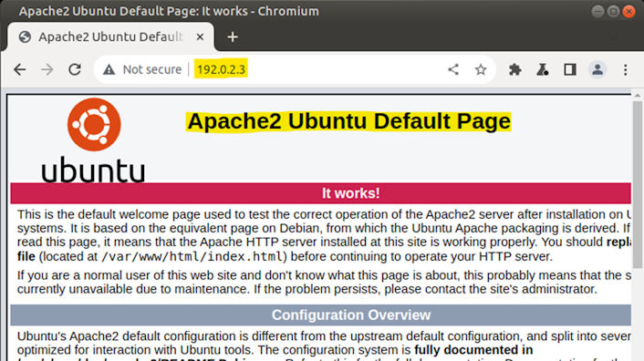The height and width of the screenshot is (361, 644).
Task: Close the Chromium window
Action: click(x=628, y=11)
